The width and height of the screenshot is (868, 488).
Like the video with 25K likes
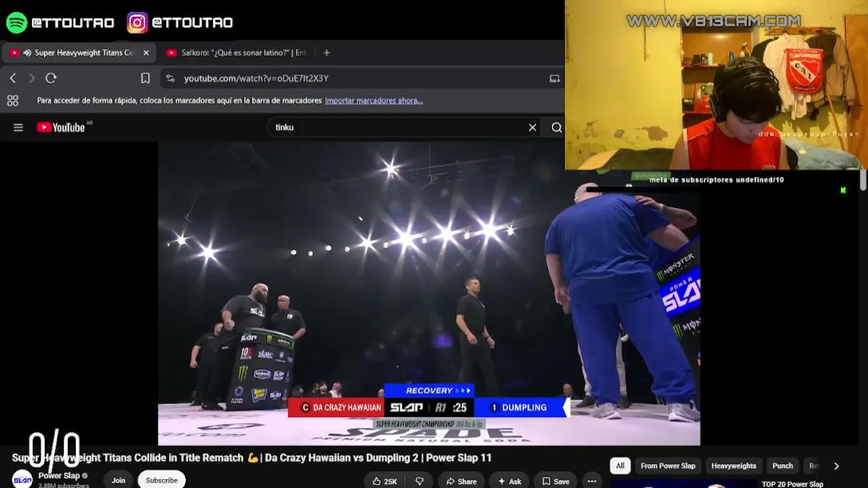coord(384,481)
